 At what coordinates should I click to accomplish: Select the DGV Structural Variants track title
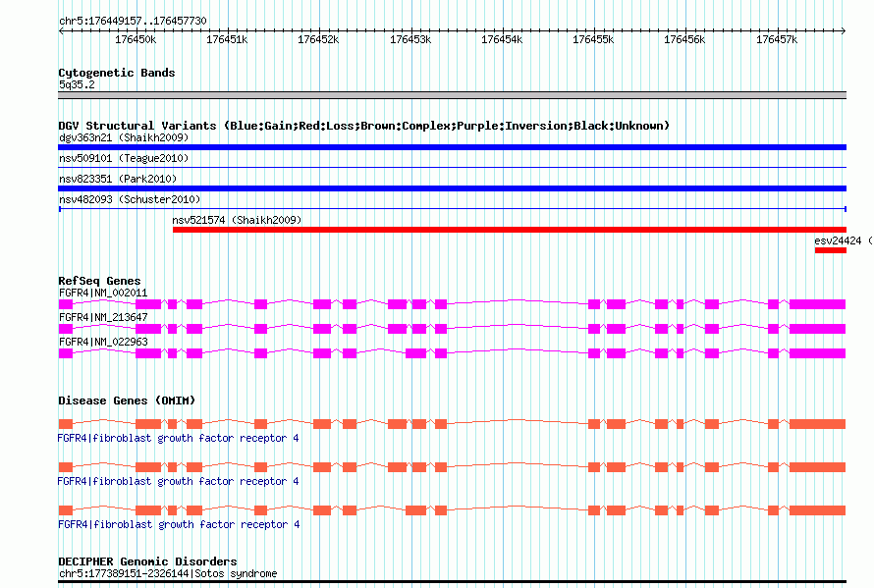[363, 126]
